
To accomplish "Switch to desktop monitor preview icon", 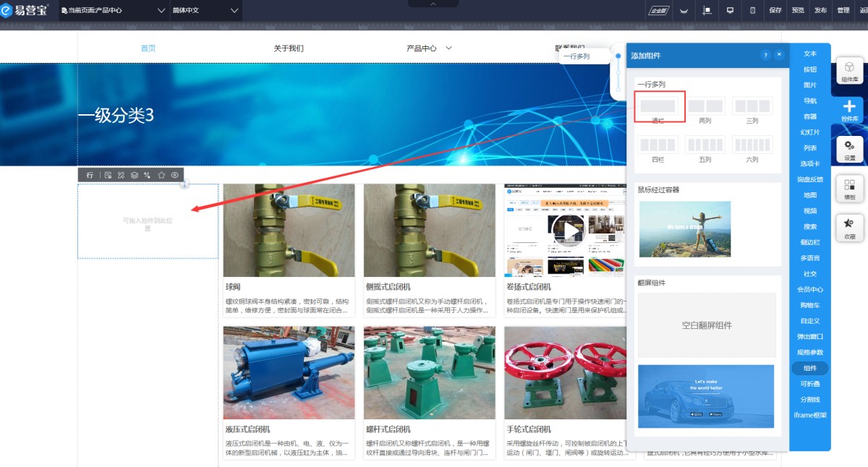I will [x=730, y=10].
